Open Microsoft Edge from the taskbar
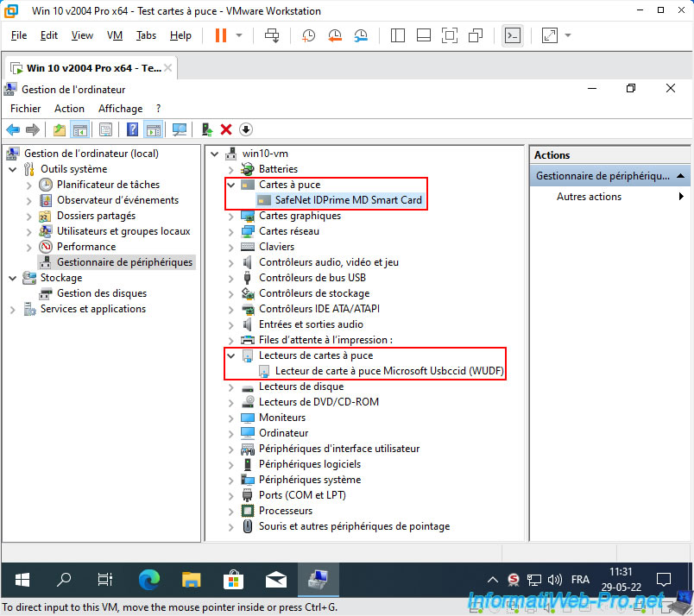 [149, 580]
